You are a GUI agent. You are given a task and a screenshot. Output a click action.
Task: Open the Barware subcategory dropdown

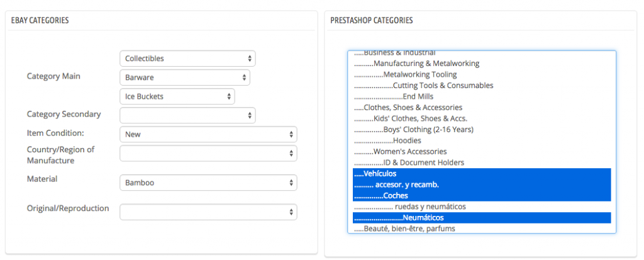[185, 77]
